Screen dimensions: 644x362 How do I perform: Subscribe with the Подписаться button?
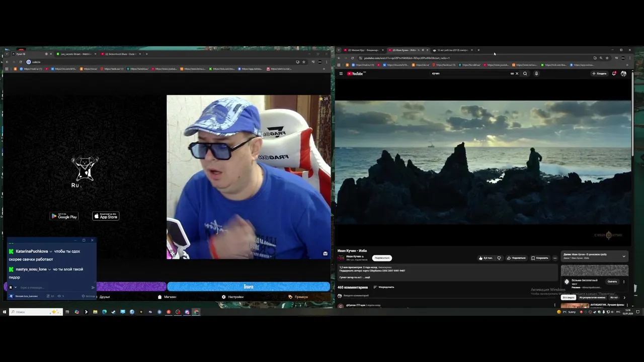click(382, 258)
